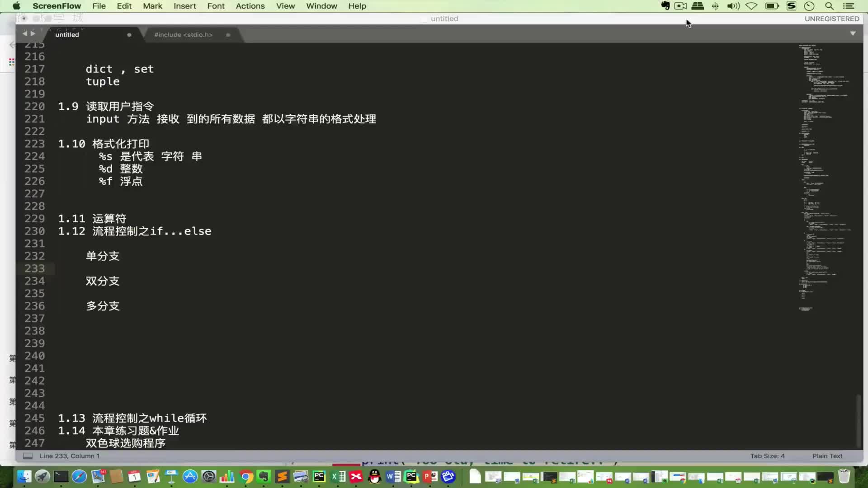
Task: Click the vertical scrollbar thumb
Action: coord(859,420)
